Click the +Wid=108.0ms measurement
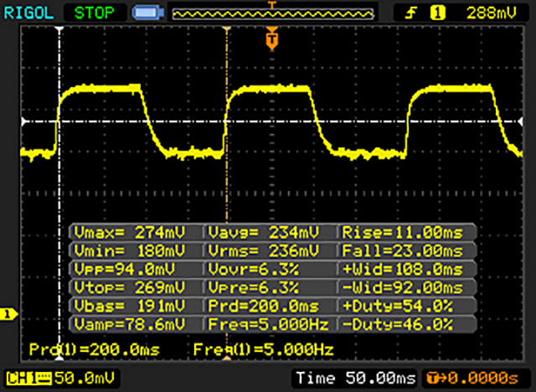Viewport: 536px width, 392px height. click(x=403, y=270)
